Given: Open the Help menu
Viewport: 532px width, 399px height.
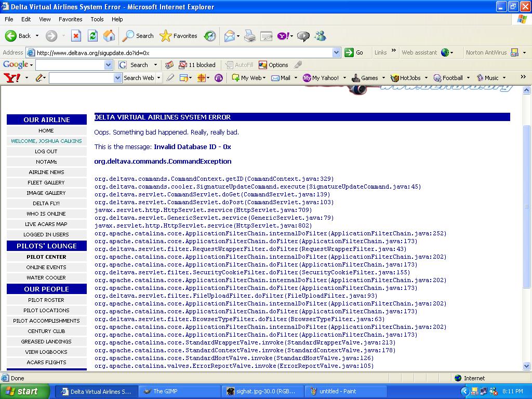Looking at the screenshot, I should pos(117,19).
